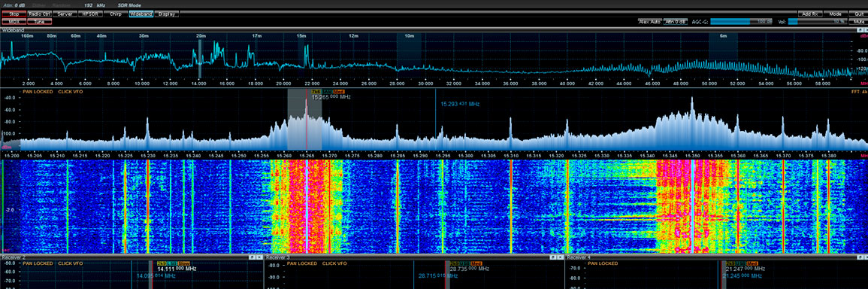Adjust the Vol slider

click(817, 22)
